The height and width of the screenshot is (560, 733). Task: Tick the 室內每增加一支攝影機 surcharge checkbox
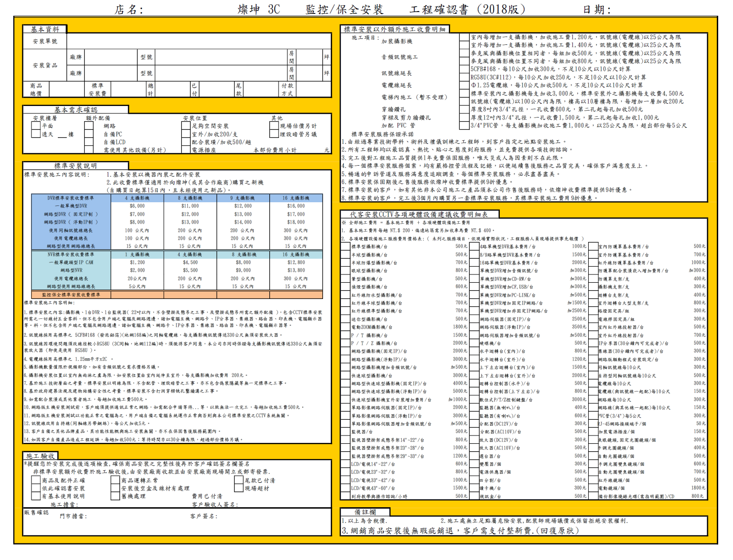(464, 37)
